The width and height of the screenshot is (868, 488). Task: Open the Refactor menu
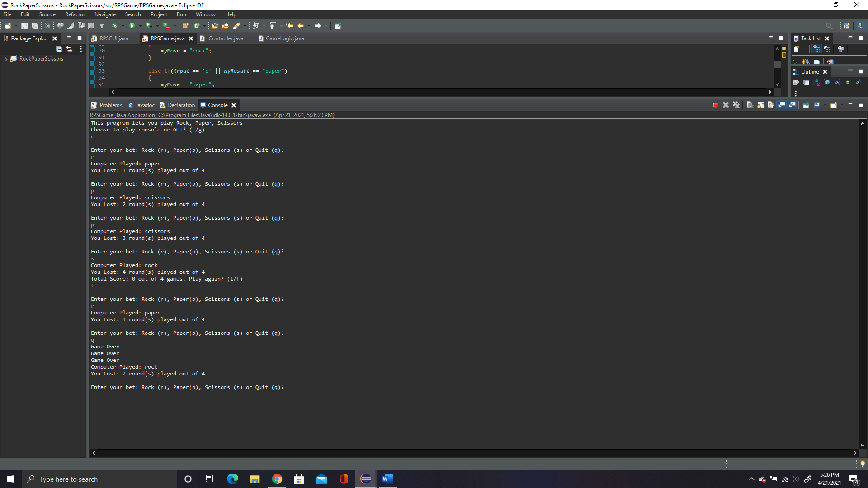coord(75,14)
